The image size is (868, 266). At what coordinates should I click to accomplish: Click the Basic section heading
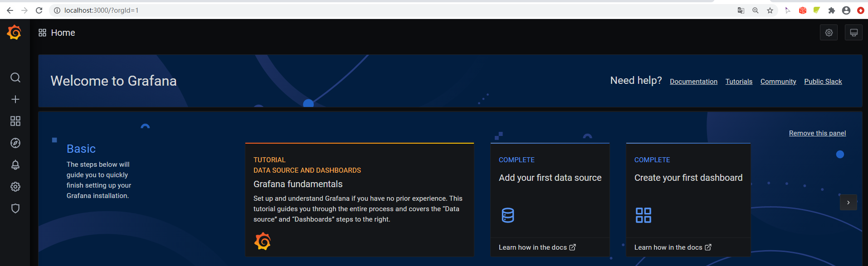[81, 149]
